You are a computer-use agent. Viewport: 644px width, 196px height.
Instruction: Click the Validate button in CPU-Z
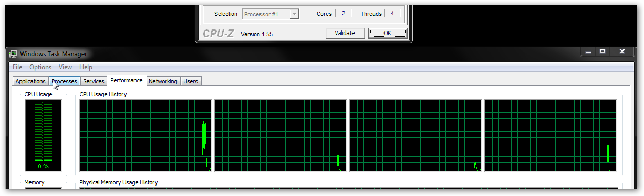pos(345,33)
